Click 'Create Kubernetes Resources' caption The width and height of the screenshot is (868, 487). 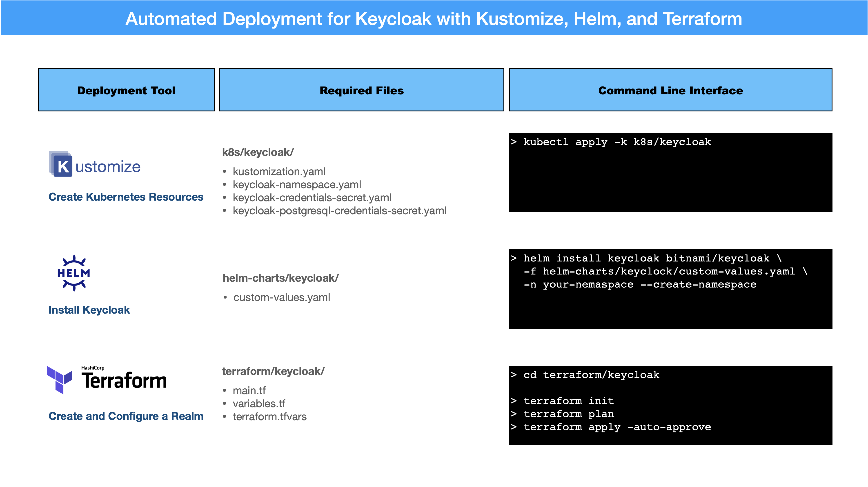pos(126,197)
